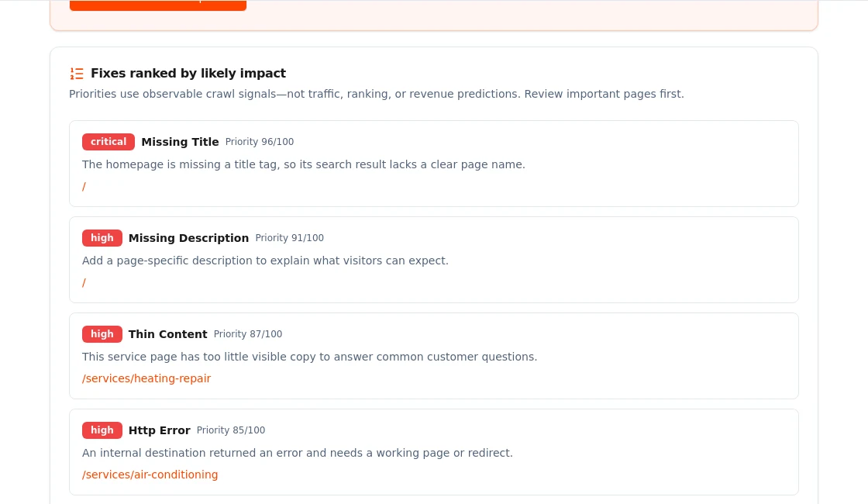Click 'Add a page-specific description' text
Viewport: 868px width, 504px height.
[x=265, y=261]
